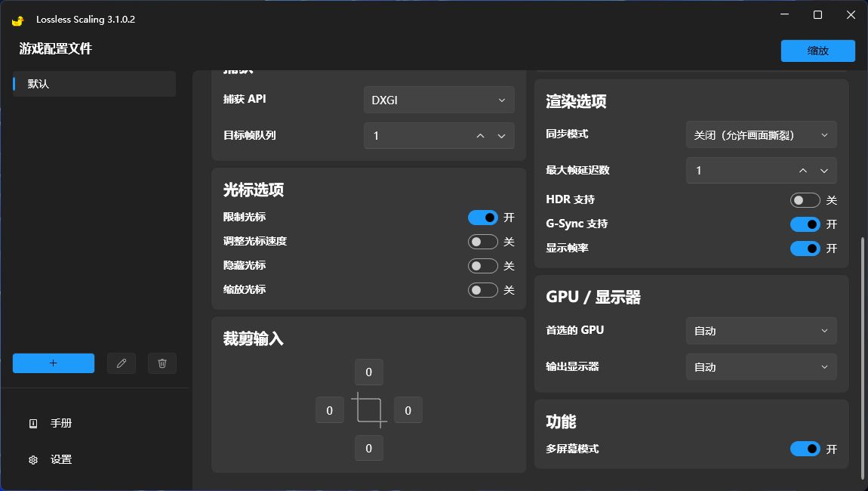The image size is (868, 491).
Task: Click the Lossless Scaling duck app icon
Action: click(17, 20)
